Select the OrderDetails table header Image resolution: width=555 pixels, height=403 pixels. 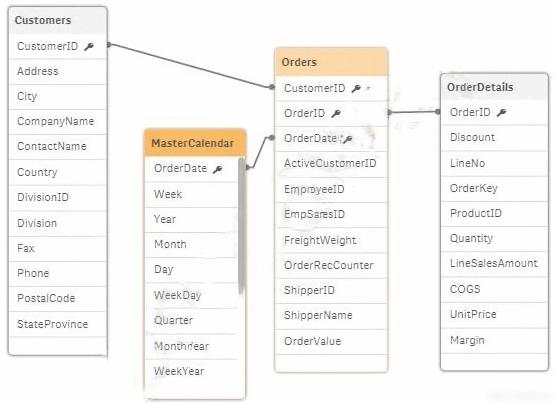[494, 87]
